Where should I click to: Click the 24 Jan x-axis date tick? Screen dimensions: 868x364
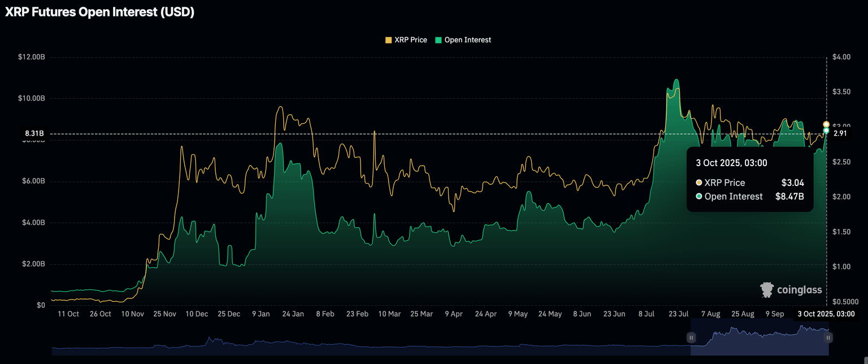(x=293, y=314)
